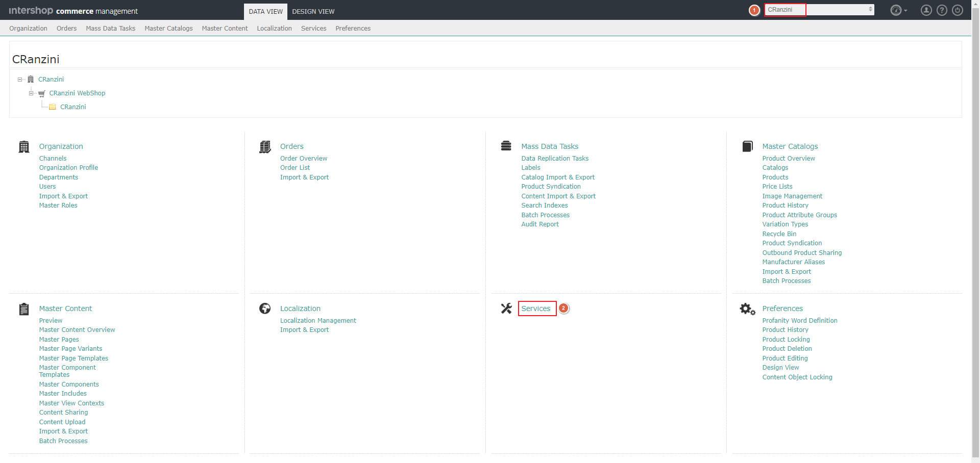Viewport: 980px width, 463px height.
Task: Open the Data Replication Tasks link
Action: click(555, 159)
